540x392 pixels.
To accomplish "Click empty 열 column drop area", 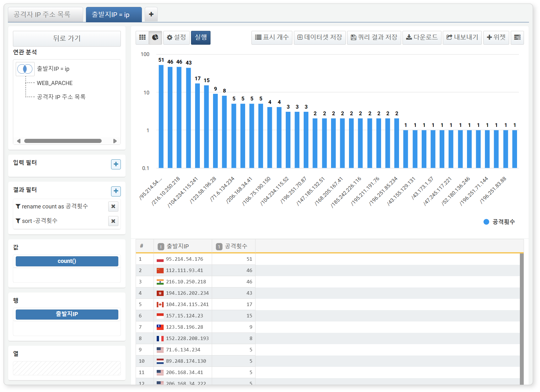I will pos(67,368).
